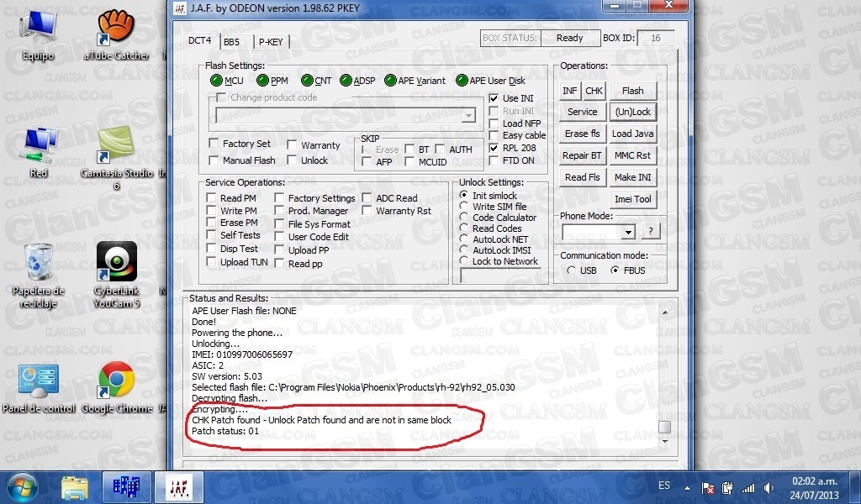The height and width of the screenshot is (504, 861).
Task: Tick the Manual Flash checkbox
Action: [x=214, y=160]
